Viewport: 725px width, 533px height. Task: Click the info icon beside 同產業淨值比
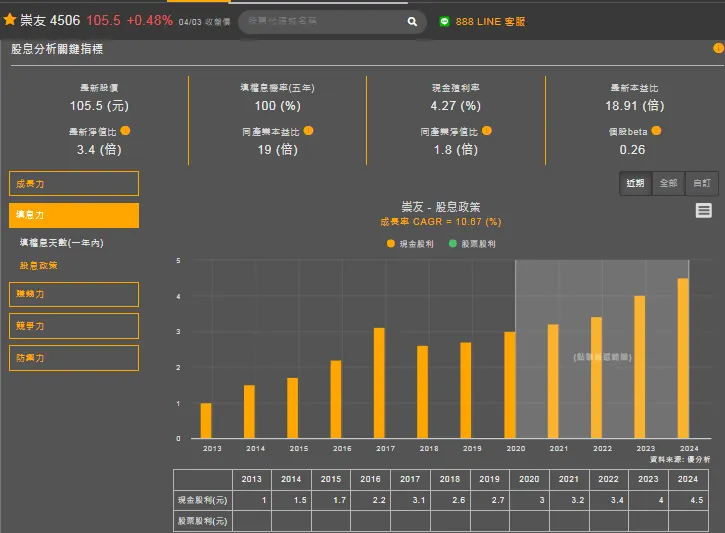click(486, 131)
